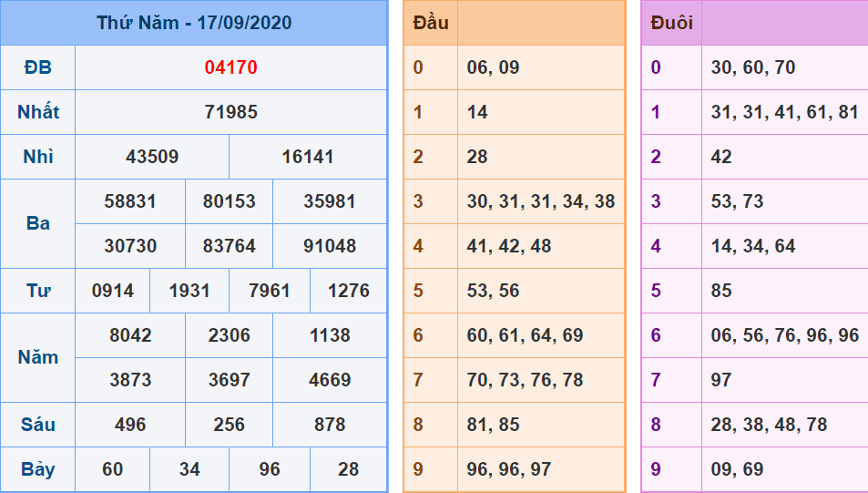Image resolution: width=868 pixels, height=493 pixels.
Task: Click Đuôi row 6 values 06, 56, 76, 96, 96
Action: pyautogui.click(x=784, y=335)
